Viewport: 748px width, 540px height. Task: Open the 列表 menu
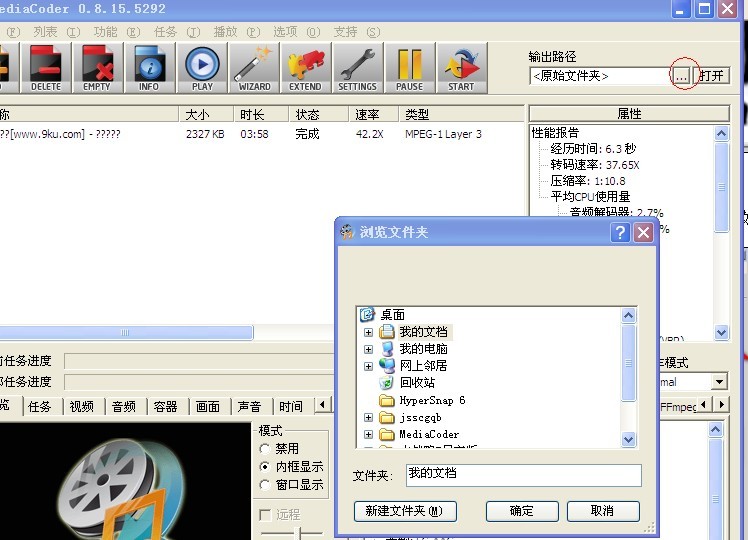coord(56,32)
